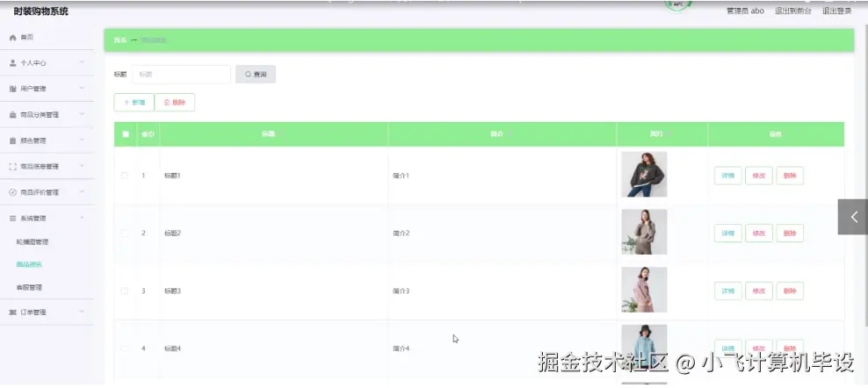Viewport: 868px width, 388px height.
Task: Click 删除 for row 标题2
Action: point(790,233)
